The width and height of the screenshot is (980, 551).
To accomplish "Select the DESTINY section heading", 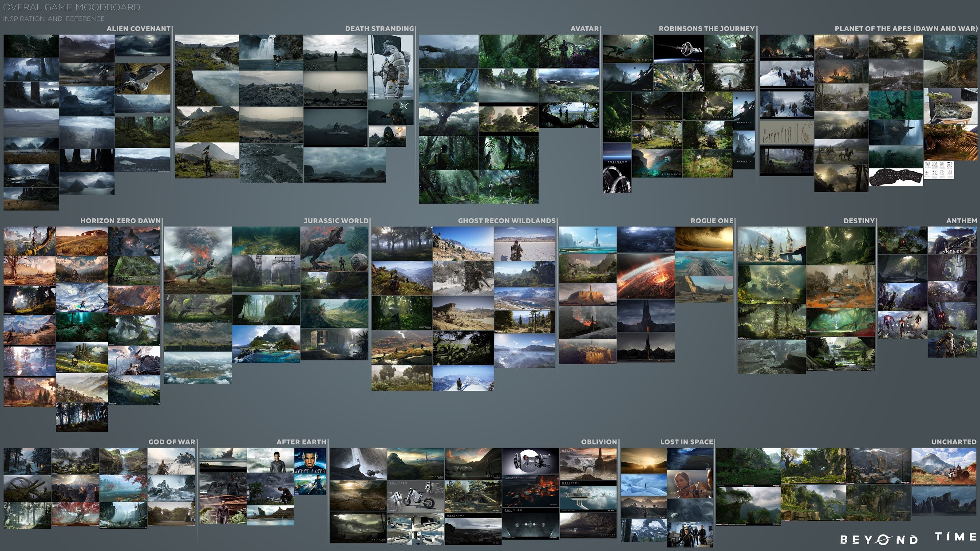I will click(x=859, y=220).
